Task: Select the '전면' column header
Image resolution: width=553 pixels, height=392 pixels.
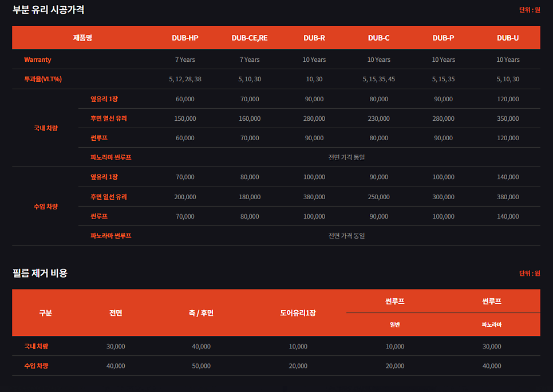Action: click(116, 312)
